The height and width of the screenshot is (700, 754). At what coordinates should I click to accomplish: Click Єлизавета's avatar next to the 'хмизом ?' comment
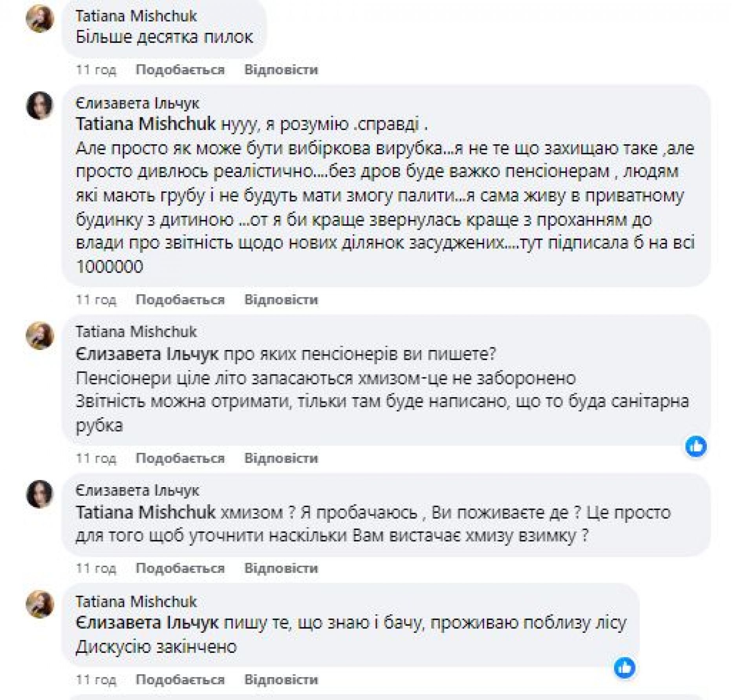click(x=40, y=494)
